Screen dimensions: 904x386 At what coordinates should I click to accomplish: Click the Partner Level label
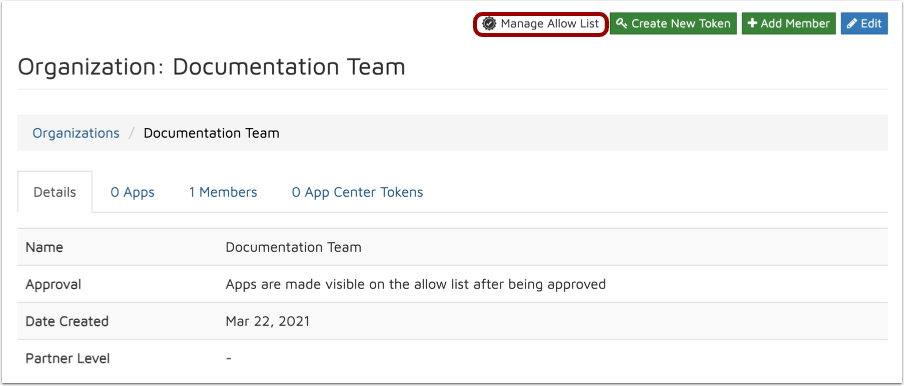(67, 358)
